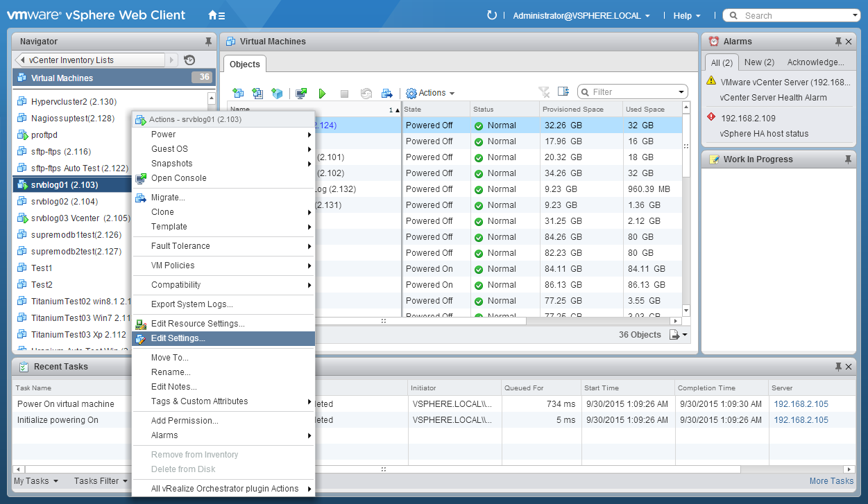Sort by the State column header

[435, 110]
